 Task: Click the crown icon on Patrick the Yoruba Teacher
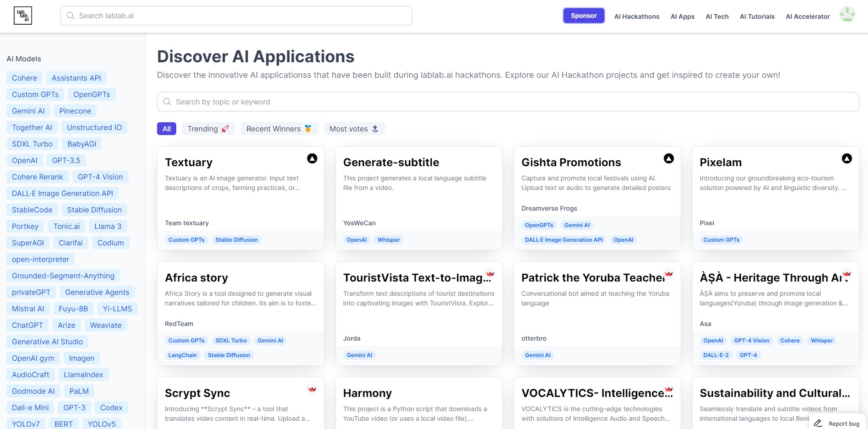pyautogui.click(x=669, y=274)
